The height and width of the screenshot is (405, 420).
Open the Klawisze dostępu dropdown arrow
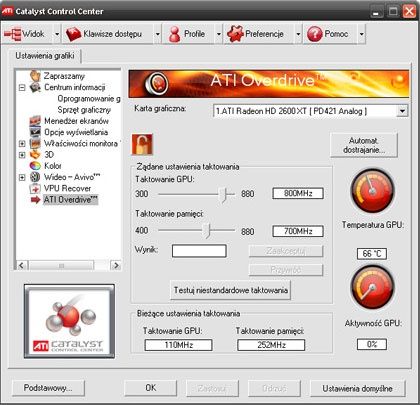[158, 34]
